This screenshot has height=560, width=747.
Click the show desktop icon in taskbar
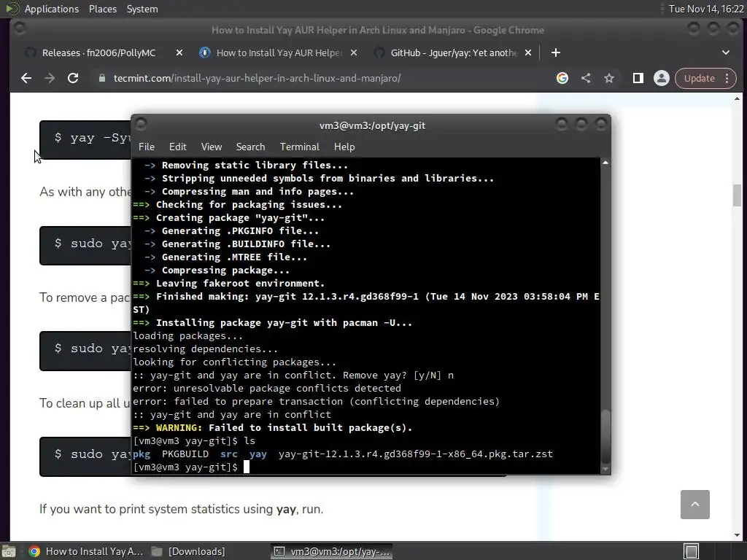click(x=9, y=551)
